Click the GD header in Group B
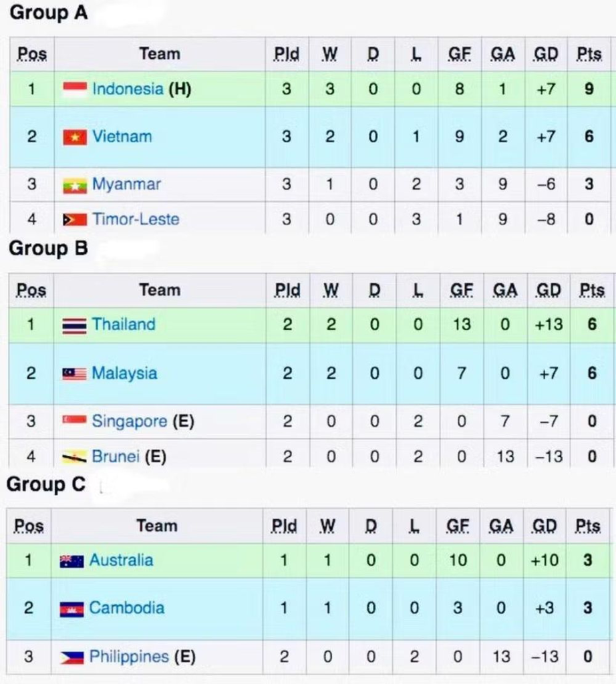Screen dimensions: 616x684 549,291
